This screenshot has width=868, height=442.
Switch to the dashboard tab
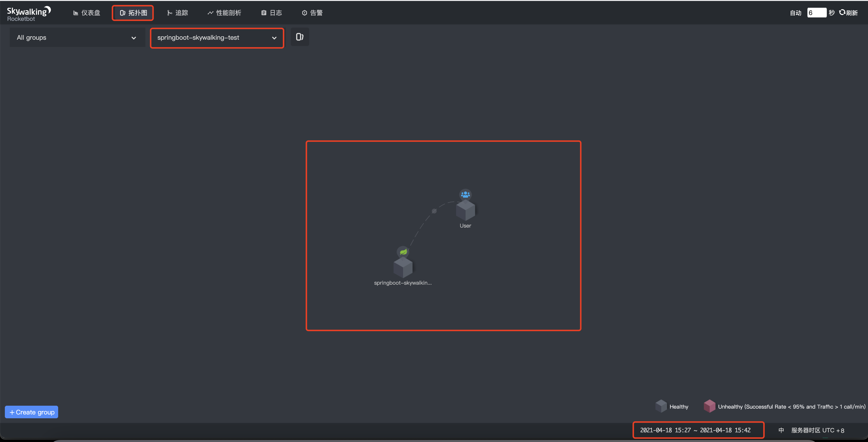click(x=87, y=13)
